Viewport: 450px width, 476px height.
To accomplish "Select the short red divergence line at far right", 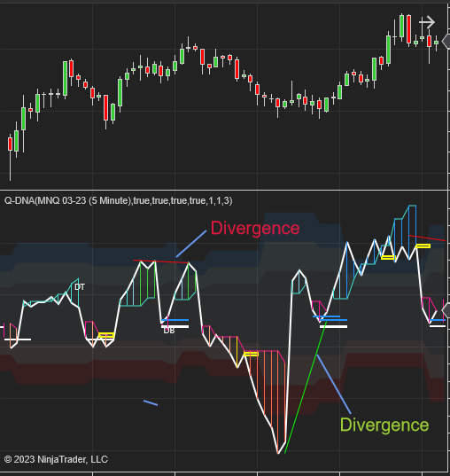I will pyautogui.click(x=427, y=238).
